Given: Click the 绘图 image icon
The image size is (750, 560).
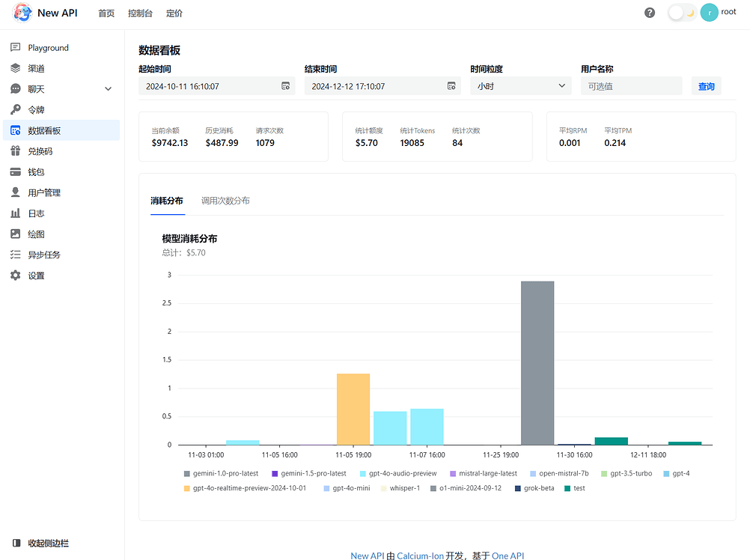Looking at the screenshot, I should pos(15,234).
